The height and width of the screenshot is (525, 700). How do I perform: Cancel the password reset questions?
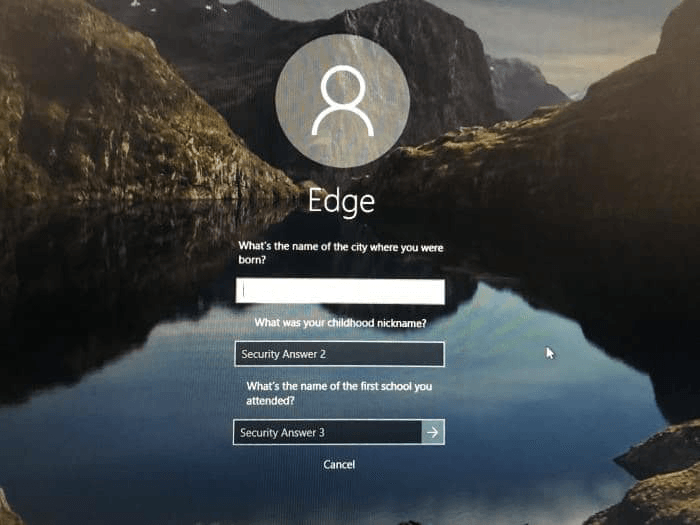pyautogui.click(x=339, y=465)
